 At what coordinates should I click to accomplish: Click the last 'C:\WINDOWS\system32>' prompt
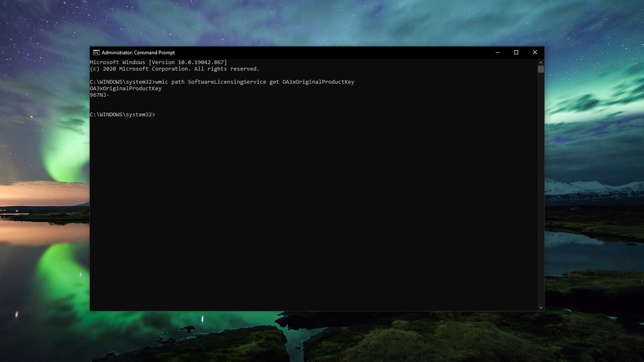[123, 114]
